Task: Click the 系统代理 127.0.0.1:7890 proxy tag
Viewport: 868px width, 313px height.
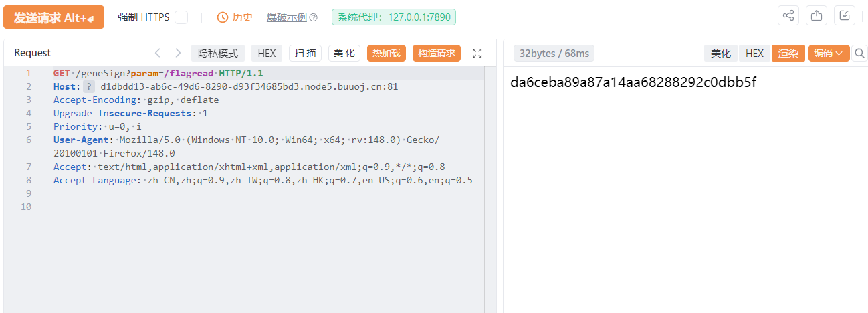Action: [x=393, y=17]
